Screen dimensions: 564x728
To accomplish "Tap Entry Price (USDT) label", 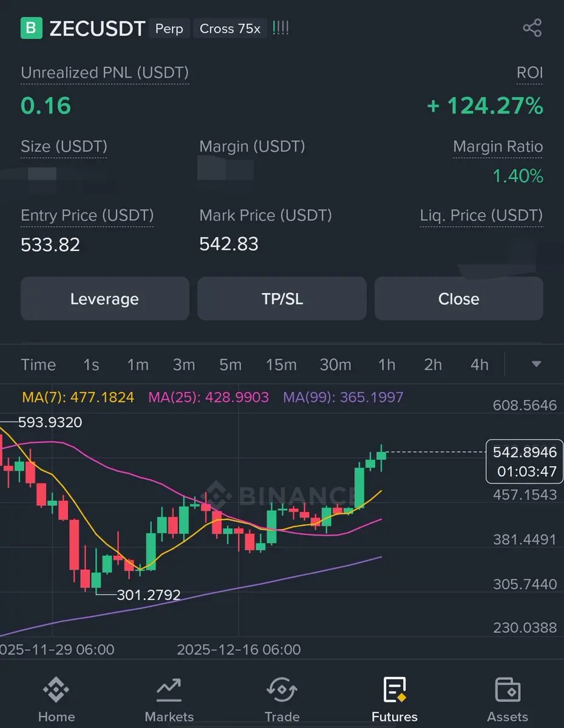I will tap(87, 215).
